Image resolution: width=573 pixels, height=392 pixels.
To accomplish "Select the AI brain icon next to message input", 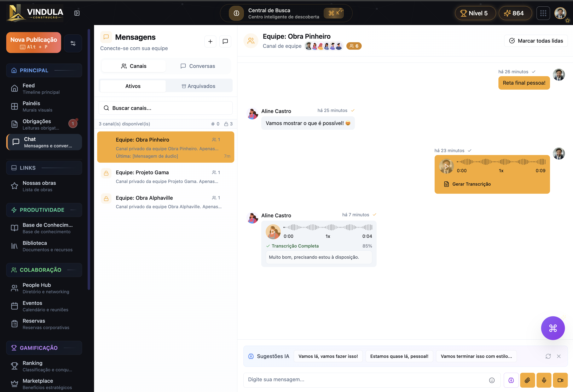I will click(511, 380).
